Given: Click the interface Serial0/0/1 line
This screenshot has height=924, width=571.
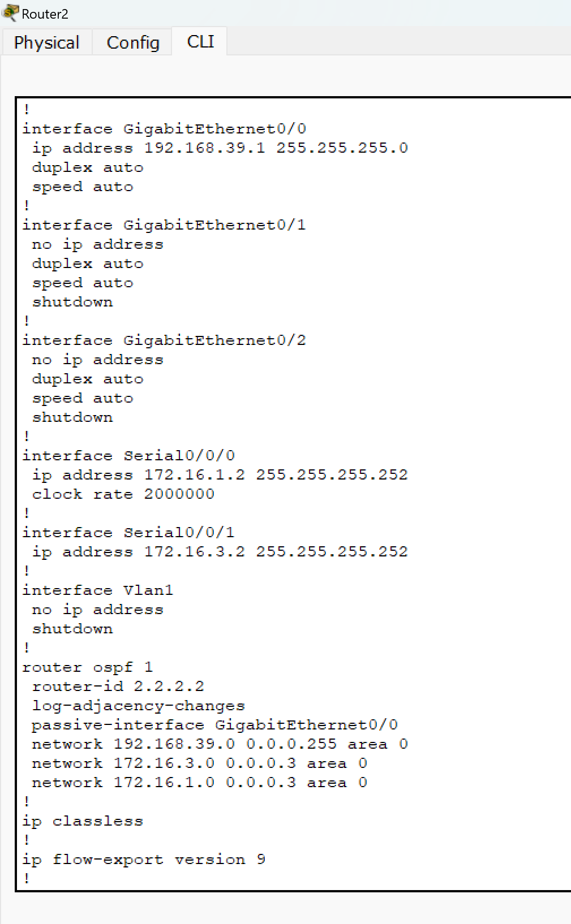Looking at the screenshot, I should 128,533.
